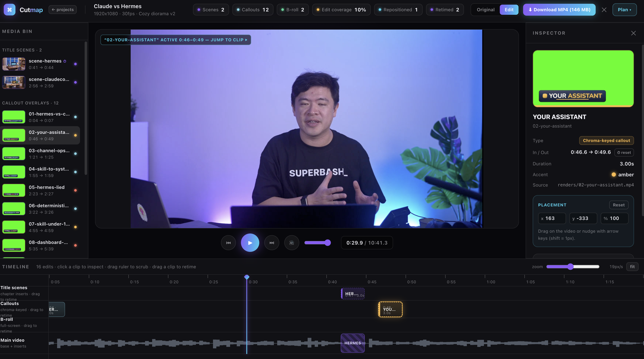This screenshot has height=359, width=644.
Task: Select the YOU... callout clip on timeline
Action: coord(390,309)
